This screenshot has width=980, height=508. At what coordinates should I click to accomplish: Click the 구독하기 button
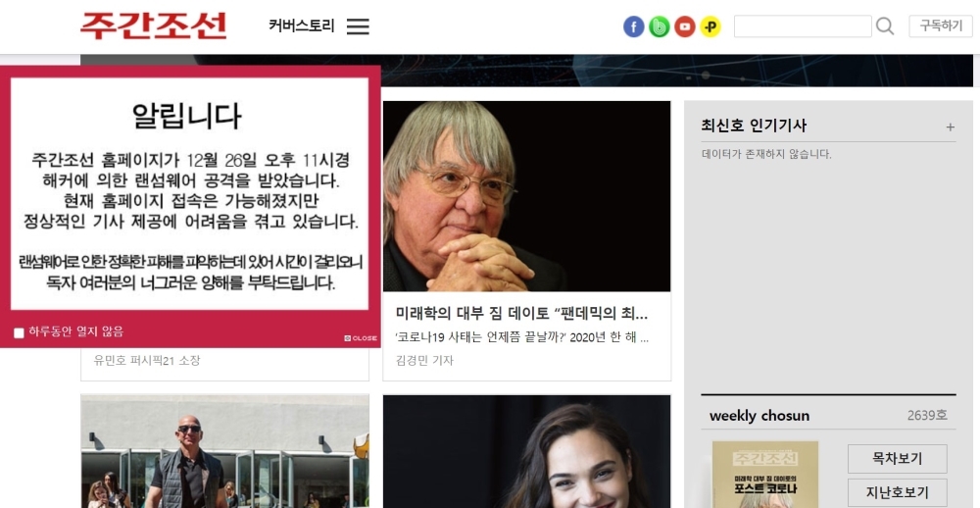pos(941,26)
